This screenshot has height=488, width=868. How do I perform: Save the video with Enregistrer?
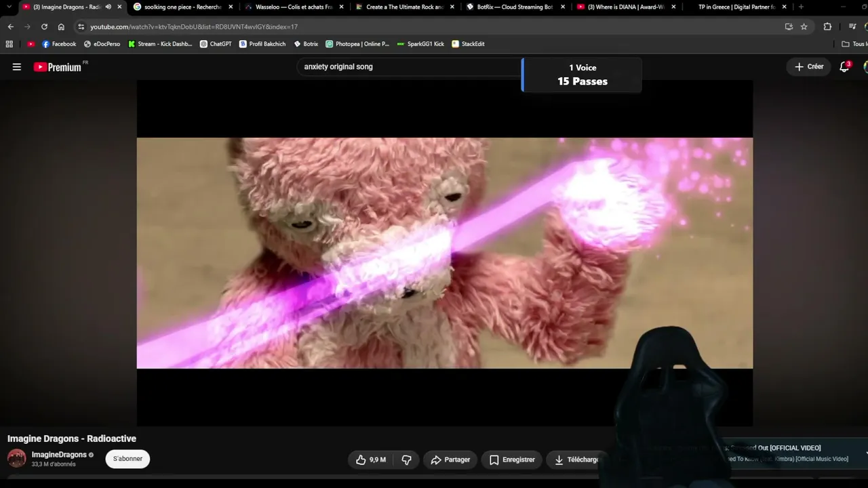tap(512, 460)
